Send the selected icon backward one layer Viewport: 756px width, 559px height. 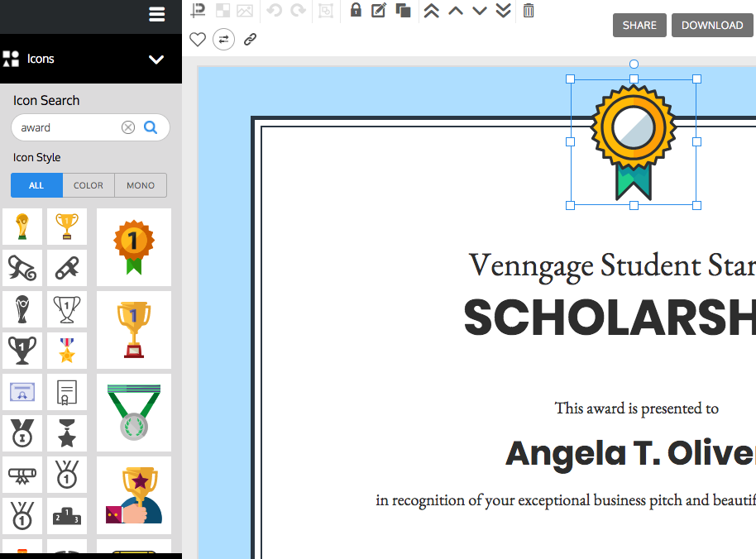(479, 11)
